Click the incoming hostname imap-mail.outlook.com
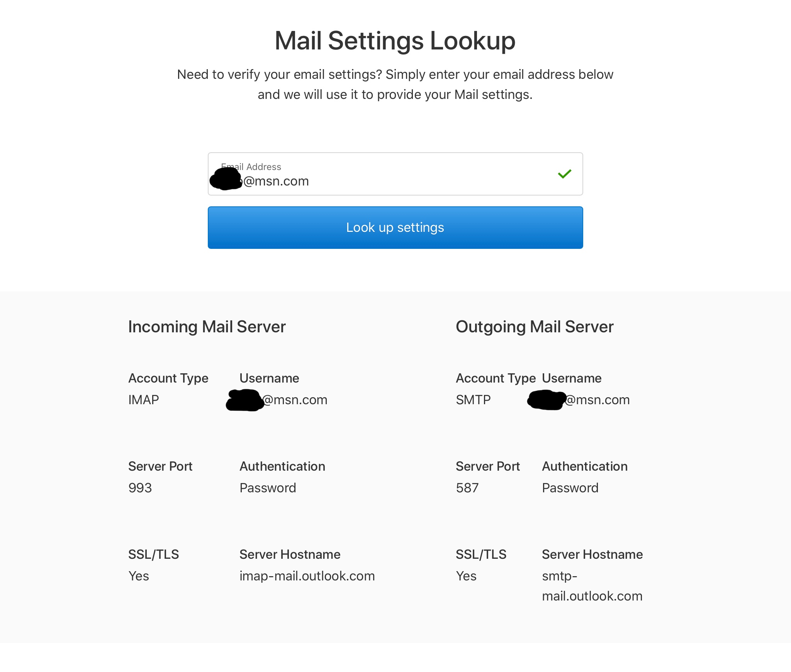 pyautogui.click(x=307, y=576)
